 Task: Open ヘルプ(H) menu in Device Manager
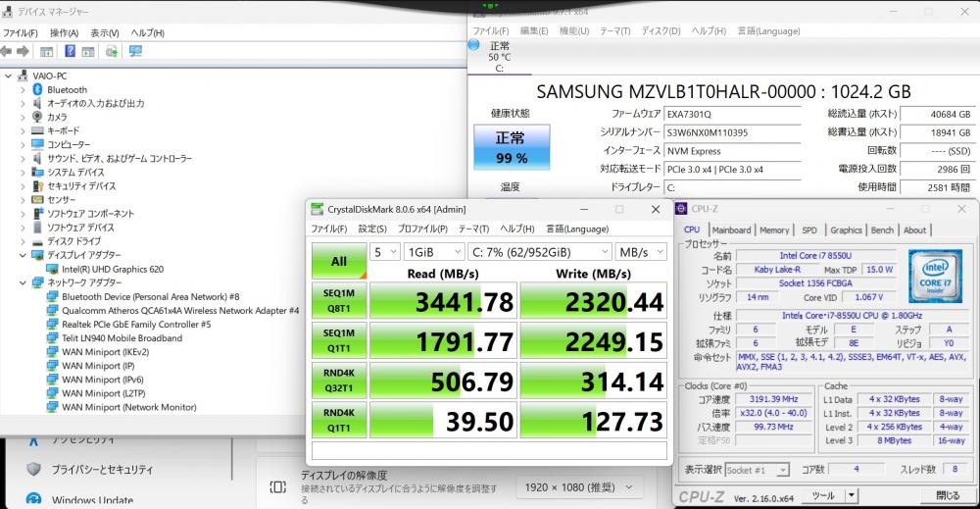click(x=148, y=32)
